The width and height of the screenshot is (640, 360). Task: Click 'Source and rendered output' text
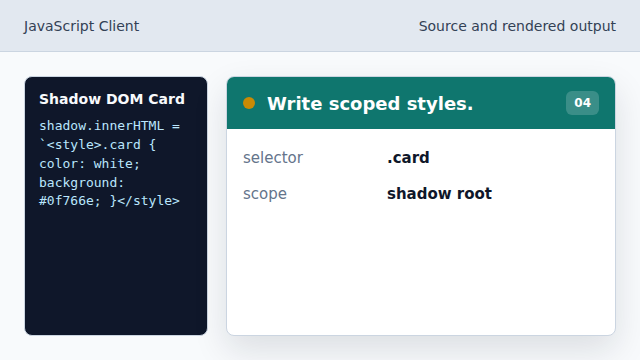pos(517,26)
